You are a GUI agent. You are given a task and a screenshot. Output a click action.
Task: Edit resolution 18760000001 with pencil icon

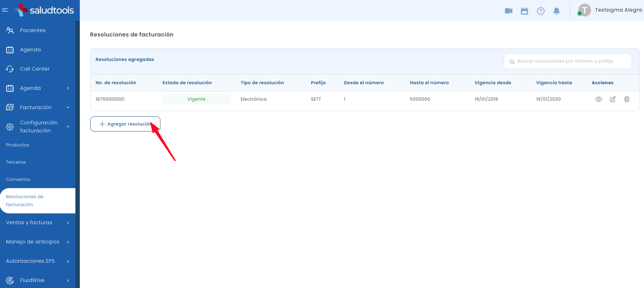click(x=613, y=99)
